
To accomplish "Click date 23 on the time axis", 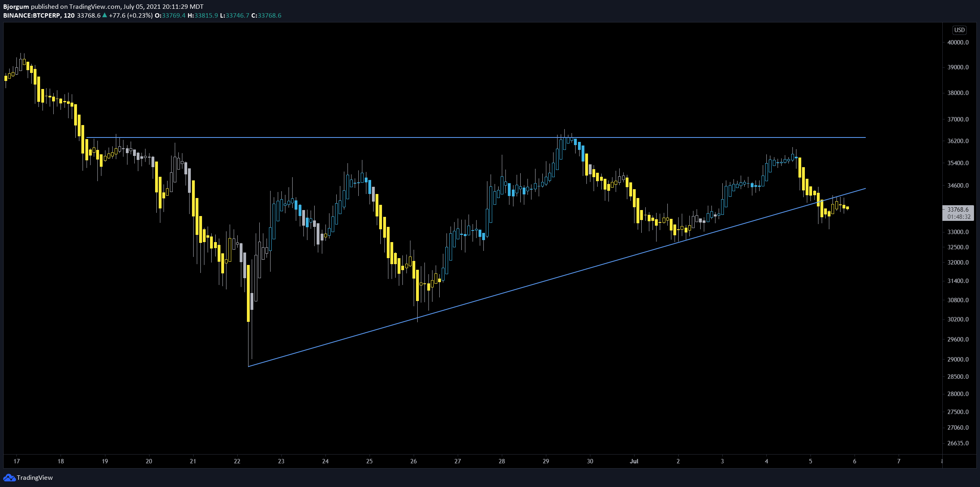I will pyautogui.click(x=281, y=461).
